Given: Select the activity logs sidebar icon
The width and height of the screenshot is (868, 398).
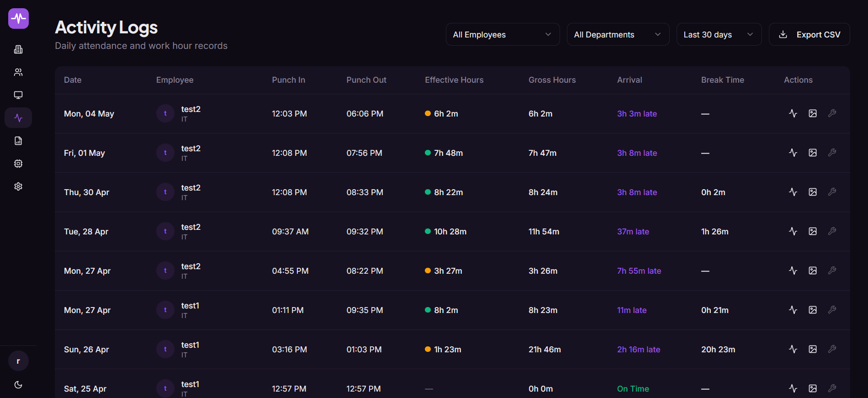Looking at the screenshot, I should tap(18, 118).
